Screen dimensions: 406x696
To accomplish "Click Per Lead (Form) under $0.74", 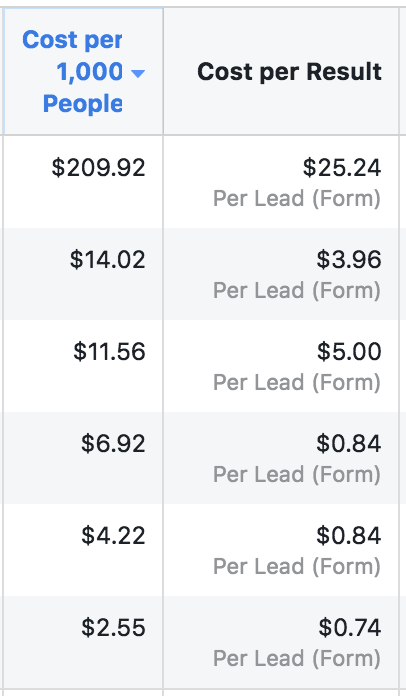I will [297, 658].
